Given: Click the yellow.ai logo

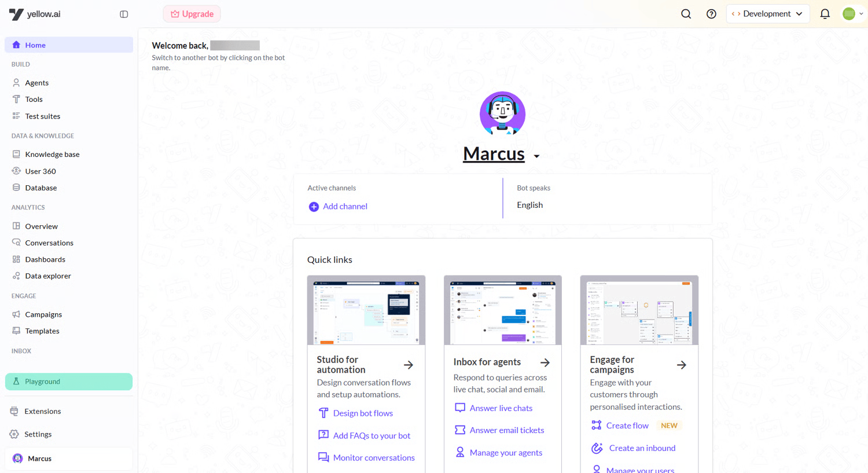Looking at the screenshot, I should pos(35,14).
